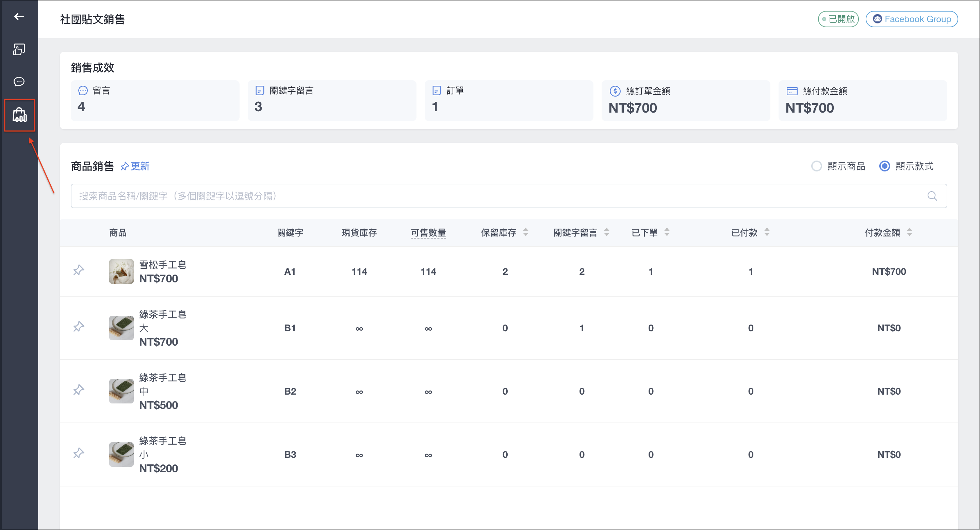The image size is (980, 530).
Task: Select the 顯示商品 radio option
Action: pos(816,166)
